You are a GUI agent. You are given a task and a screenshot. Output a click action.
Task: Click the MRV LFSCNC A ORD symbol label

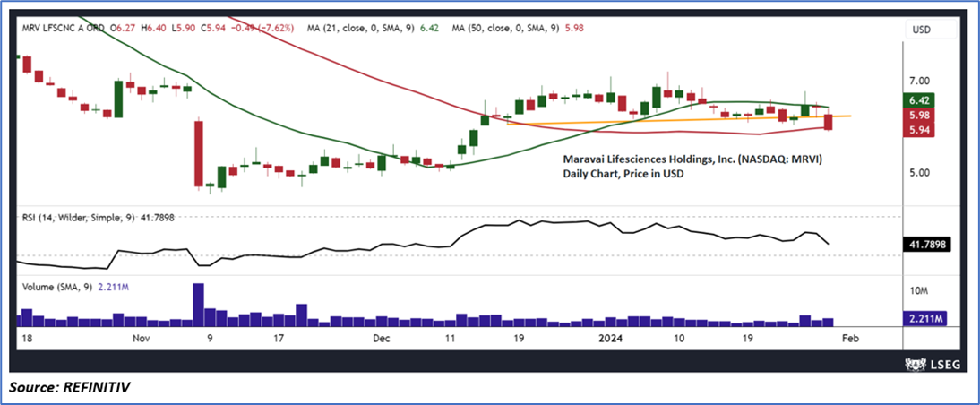pos(64,28)
